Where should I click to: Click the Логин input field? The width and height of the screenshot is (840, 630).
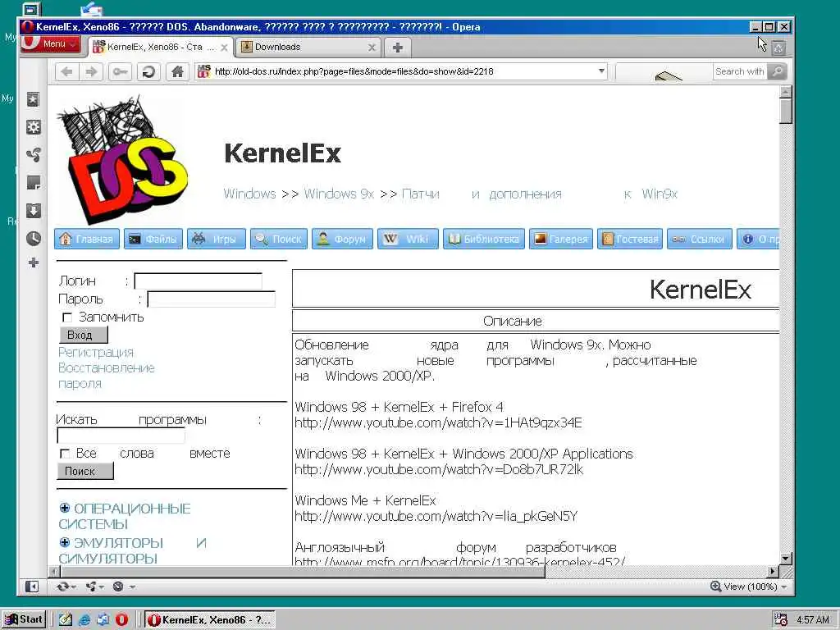coord(198,281)
